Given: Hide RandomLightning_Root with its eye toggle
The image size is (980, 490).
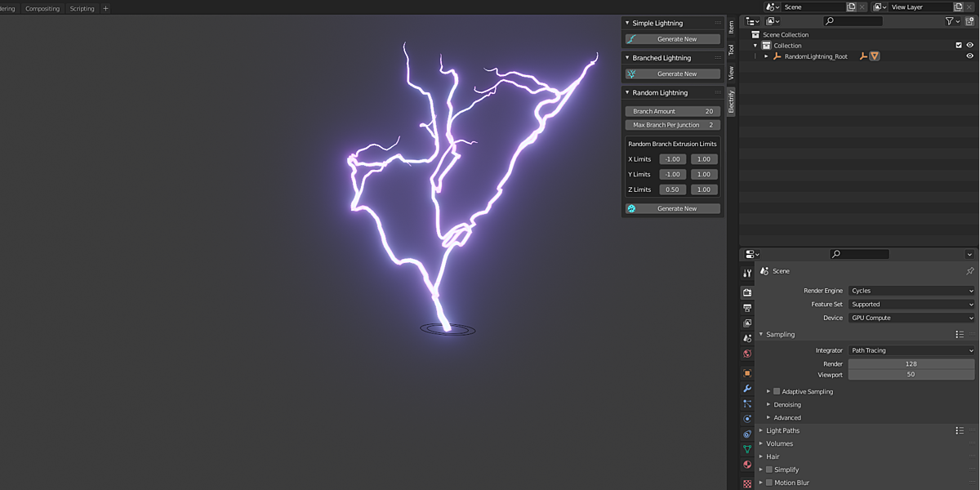Looking at the screenshot, I should (x=971, y=56).
